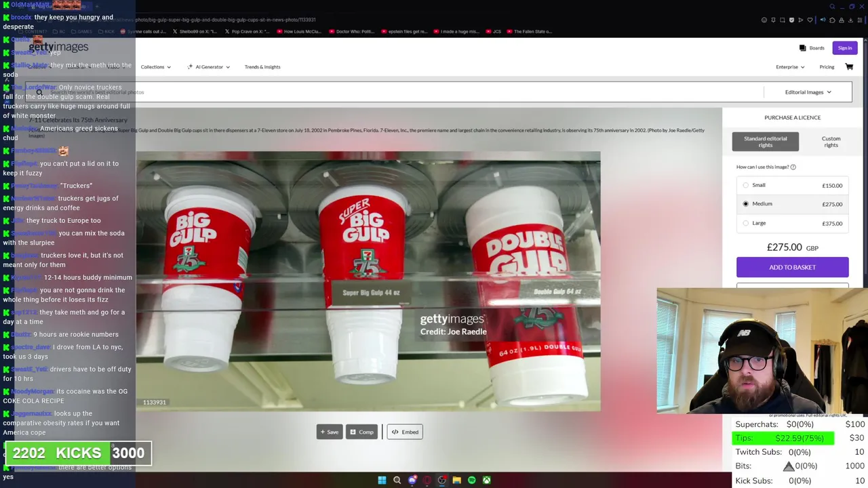This screenshot has width=868, height=488.
Task: Click the 'PURCHASE A LICENCE' heading
Action: [x=792, y=118]
